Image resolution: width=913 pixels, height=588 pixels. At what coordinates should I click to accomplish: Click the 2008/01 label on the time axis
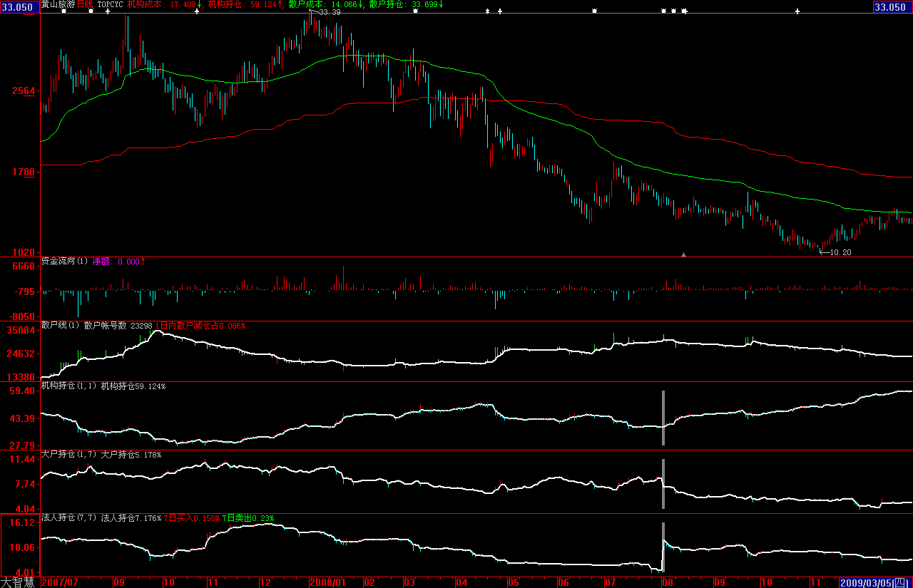[x=328, y=582]
